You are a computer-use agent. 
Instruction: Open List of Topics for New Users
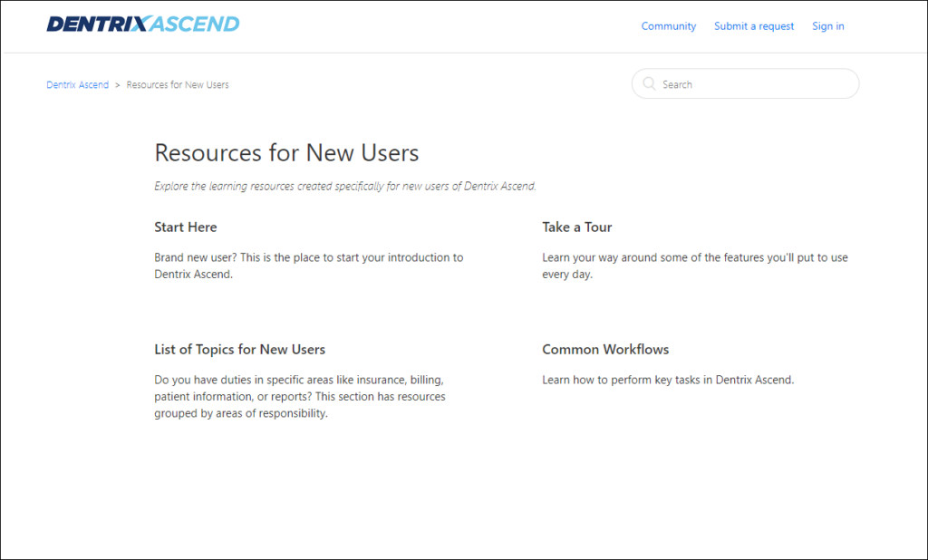tap(239, 349)
